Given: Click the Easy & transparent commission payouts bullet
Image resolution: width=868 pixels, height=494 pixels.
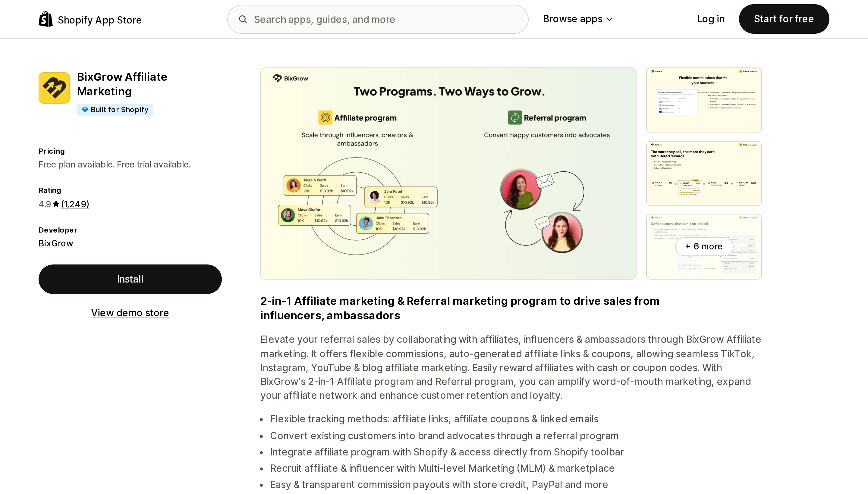Looking at the screenshot, I should 439,485.
